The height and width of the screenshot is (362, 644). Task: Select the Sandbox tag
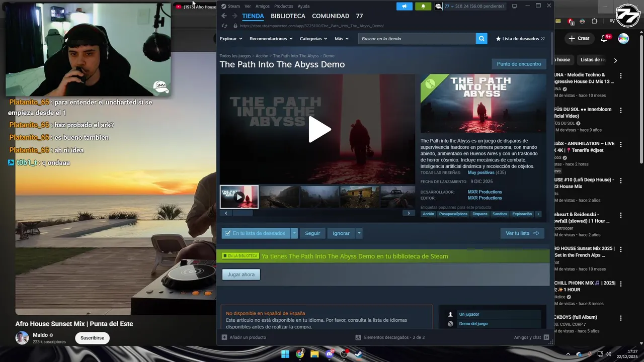(500, 214)
